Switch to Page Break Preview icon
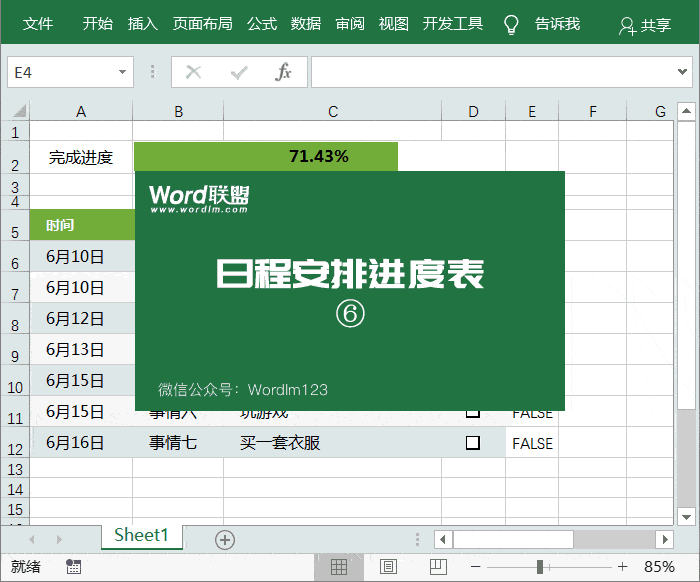The height and width of the screenshot is (582, 700). point(437,567)
